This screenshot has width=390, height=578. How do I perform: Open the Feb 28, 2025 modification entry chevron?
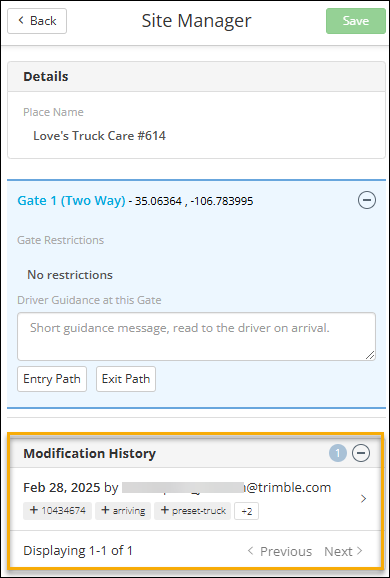[x=363, y=499]
